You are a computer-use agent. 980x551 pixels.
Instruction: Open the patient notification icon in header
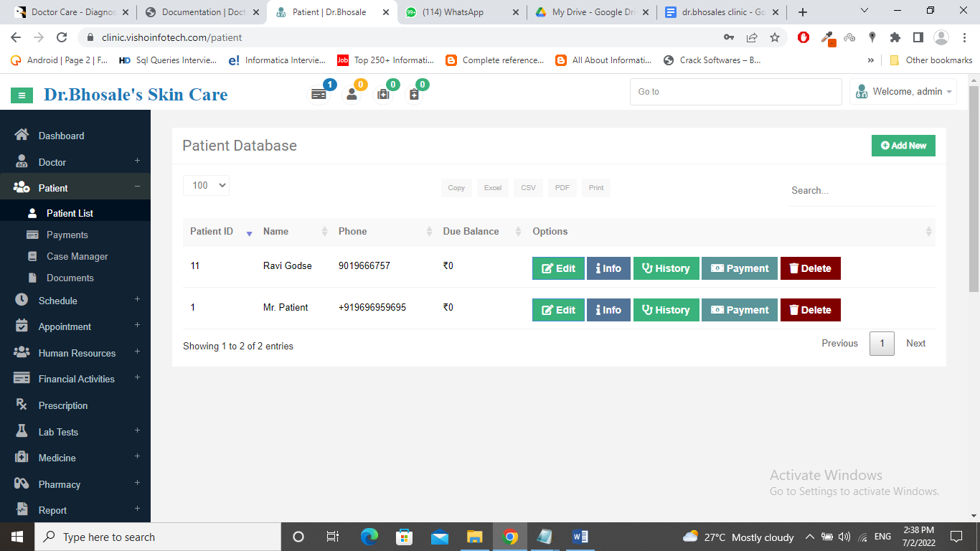352,94
